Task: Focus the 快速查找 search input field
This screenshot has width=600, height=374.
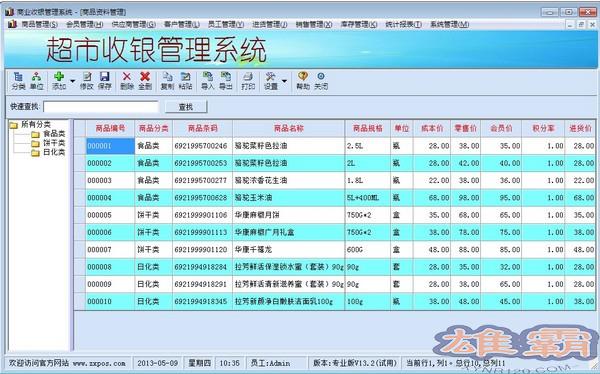Action: pos(101,107)
